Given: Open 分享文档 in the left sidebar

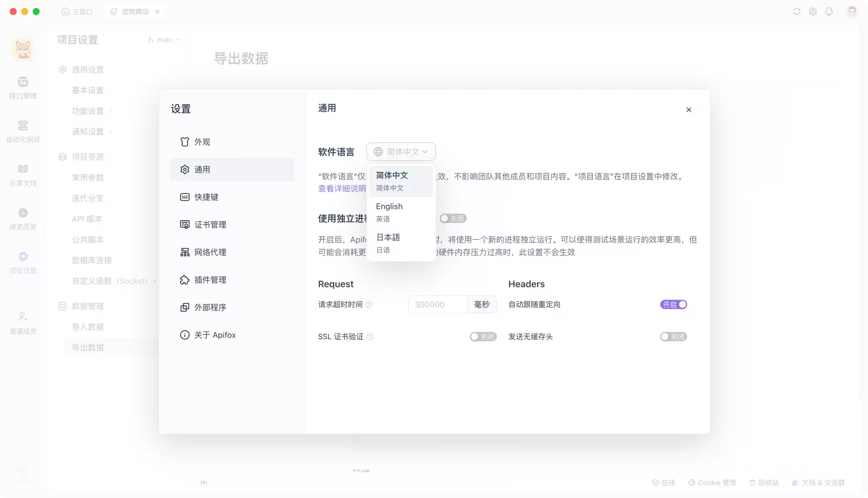Looking at the screenshot, I should (23, 175).
